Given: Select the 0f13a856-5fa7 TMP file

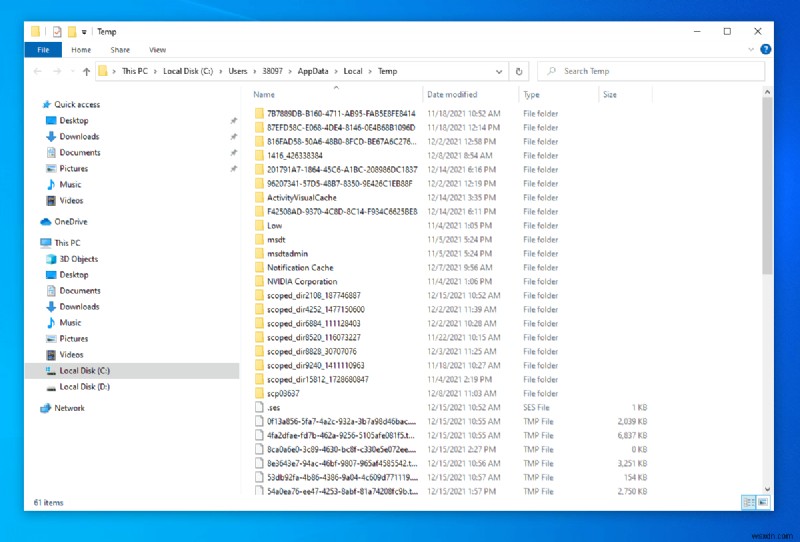Looking at the screenshot, I should 341,422.
